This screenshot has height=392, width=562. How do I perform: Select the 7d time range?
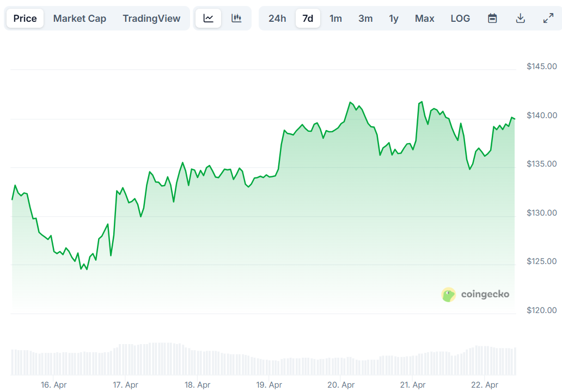click(x=308, y=19)
